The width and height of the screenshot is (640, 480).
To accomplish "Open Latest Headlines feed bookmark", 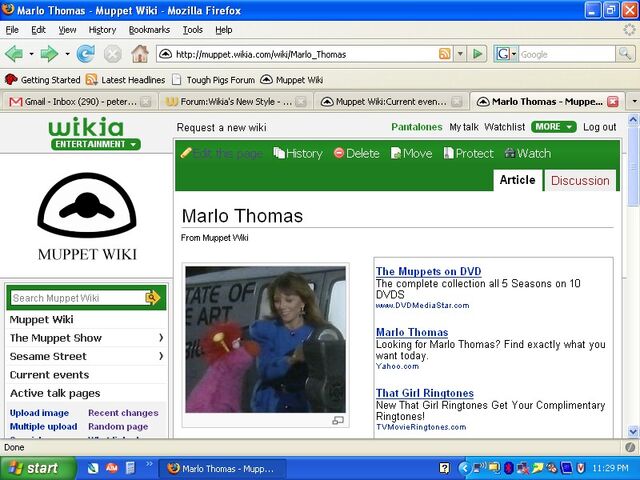I will (x=126, y=80).
